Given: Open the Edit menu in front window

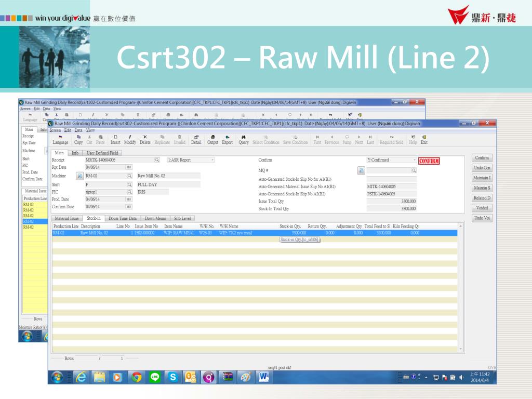Looking at the screenshot, I should pos(68,130).
